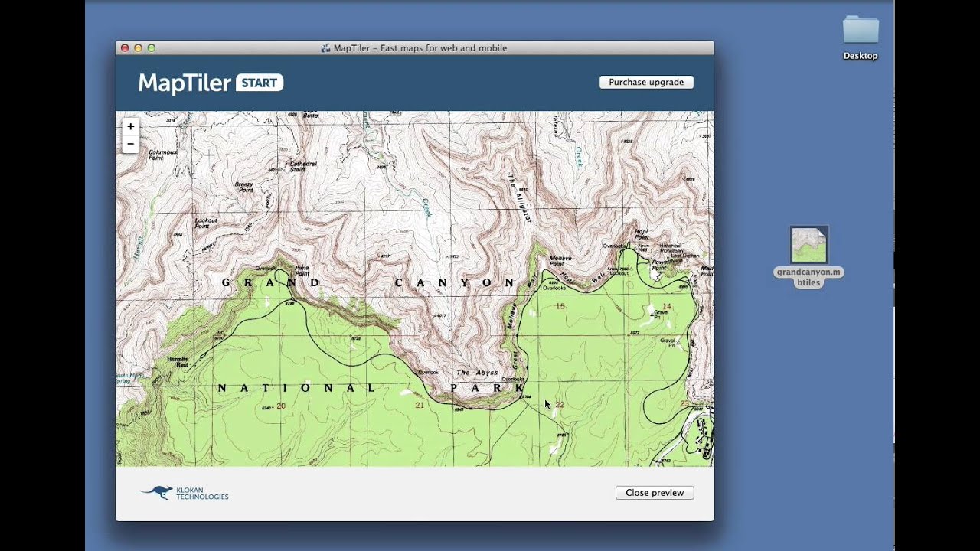Viewport: 980px width, 551px height.
Task: Click The Alligator label on map
Action: [x=519, y=197]
